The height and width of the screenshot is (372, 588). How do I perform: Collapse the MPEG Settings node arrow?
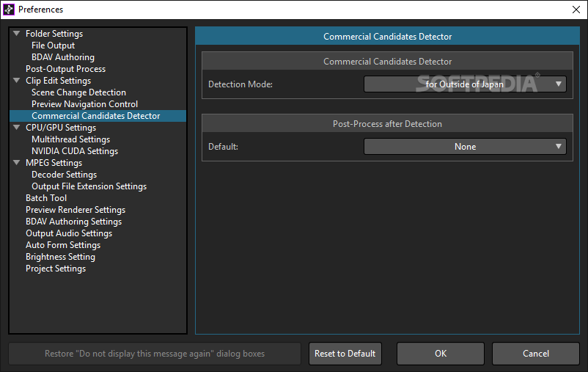coord(17,163)
